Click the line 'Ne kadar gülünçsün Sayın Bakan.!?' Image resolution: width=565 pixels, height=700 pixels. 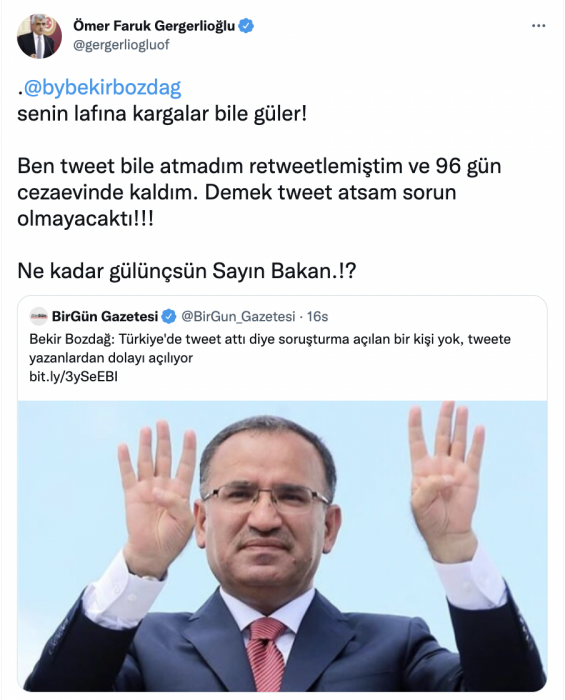(187, 271)
